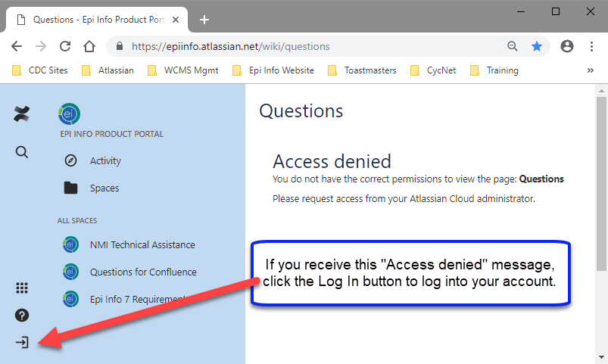The width and height of the screenshot is (608, 364).
Task: Click the Log In icon in sidebar
Action: [x=22, y=343]
